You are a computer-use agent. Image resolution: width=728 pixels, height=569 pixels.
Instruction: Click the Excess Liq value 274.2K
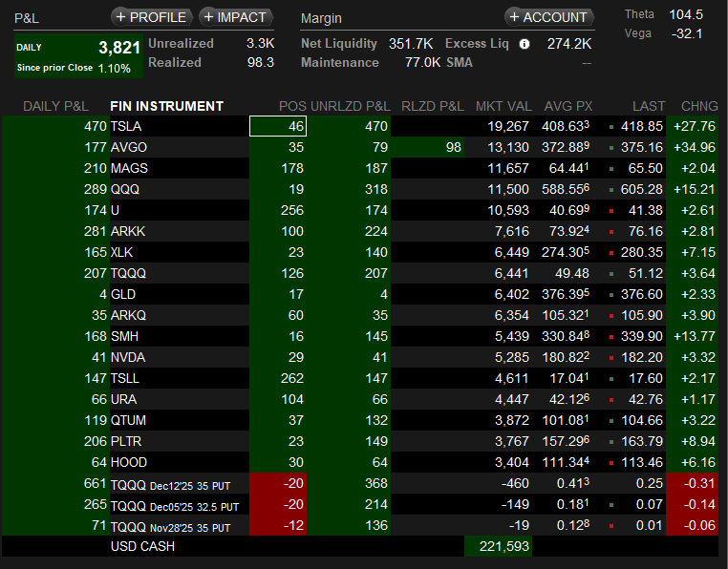pos(569,44)
